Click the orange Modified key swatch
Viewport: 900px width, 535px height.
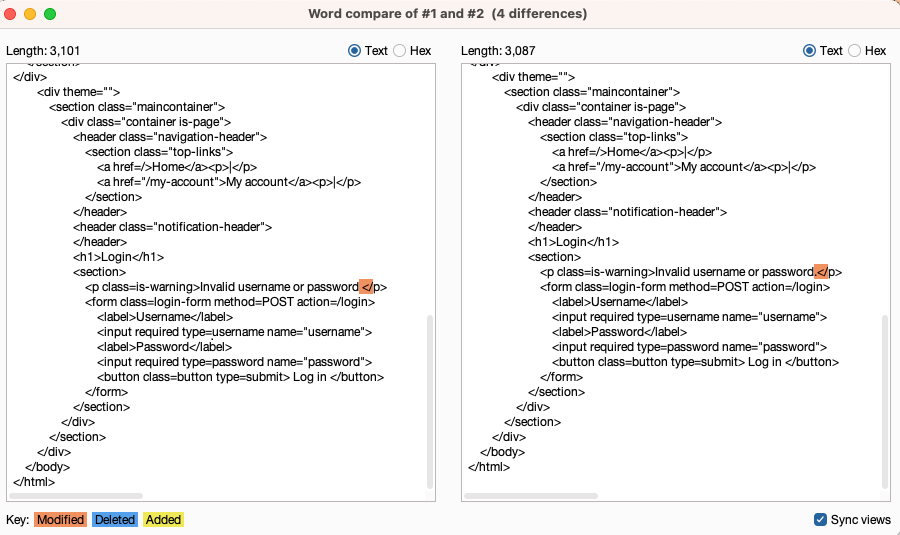[60, 520]
